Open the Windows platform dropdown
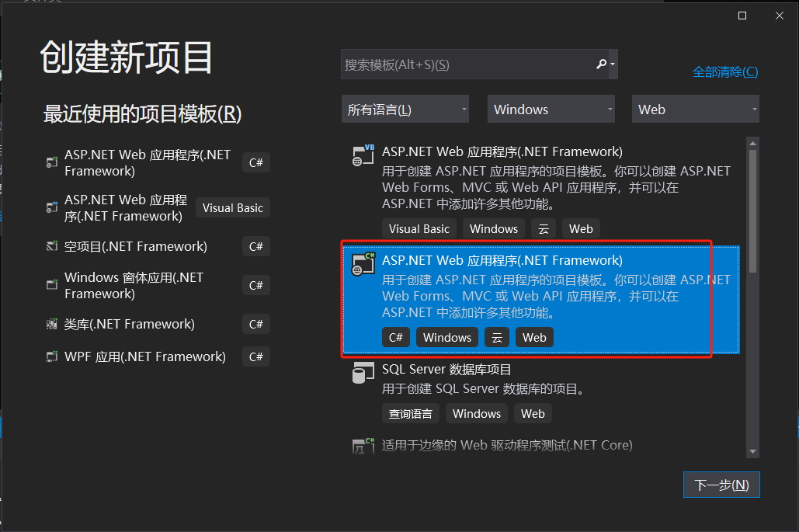This screenshot has width=799, height=532. 551,109
